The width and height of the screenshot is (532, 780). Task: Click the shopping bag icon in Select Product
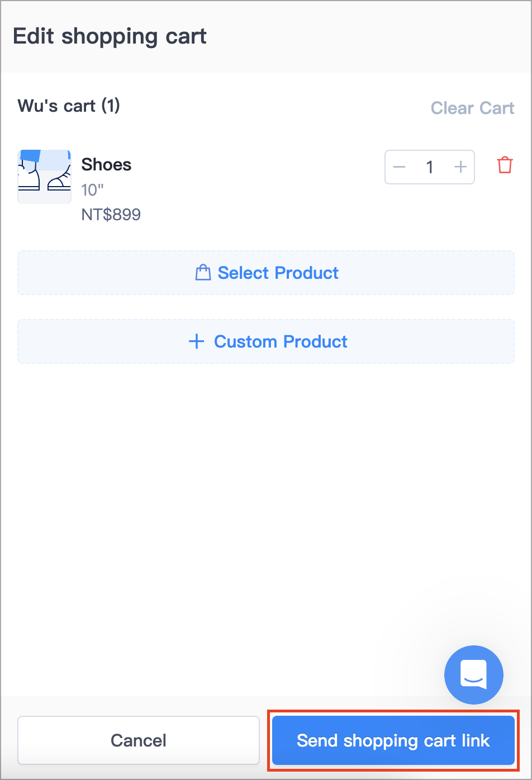(203, 273)
